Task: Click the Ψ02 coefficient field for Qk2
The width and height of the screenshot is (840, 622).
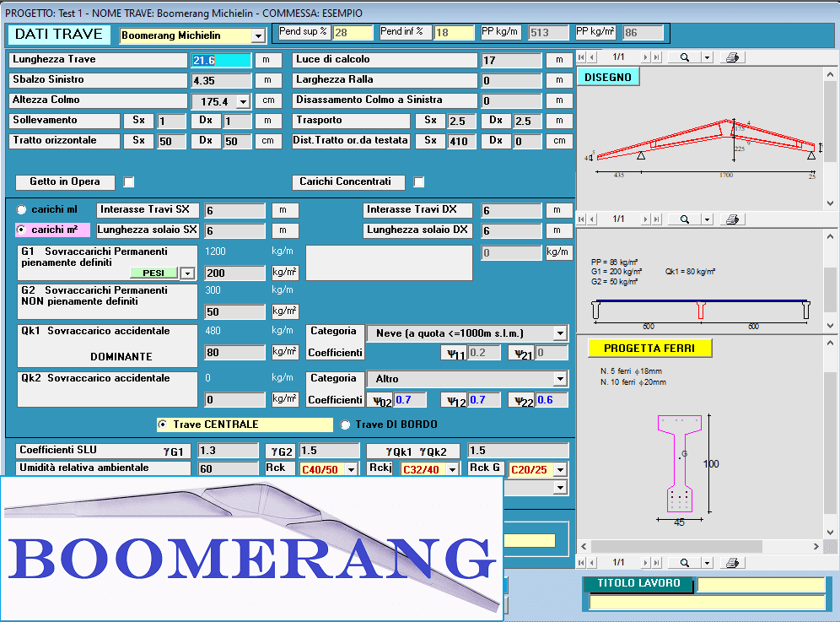Action: pyautogui.click(x=411, y=400)
